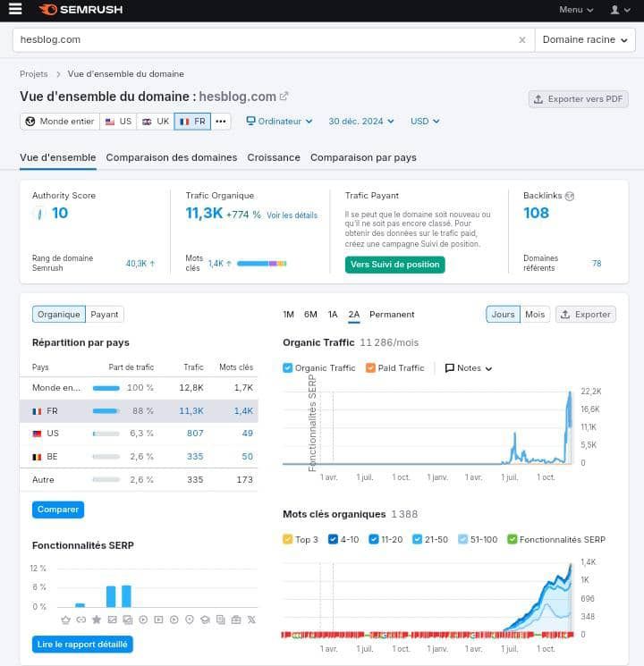Toggle Organic Traffic checkbox
The height and width of the screenshot is (666, 644).
288,367
